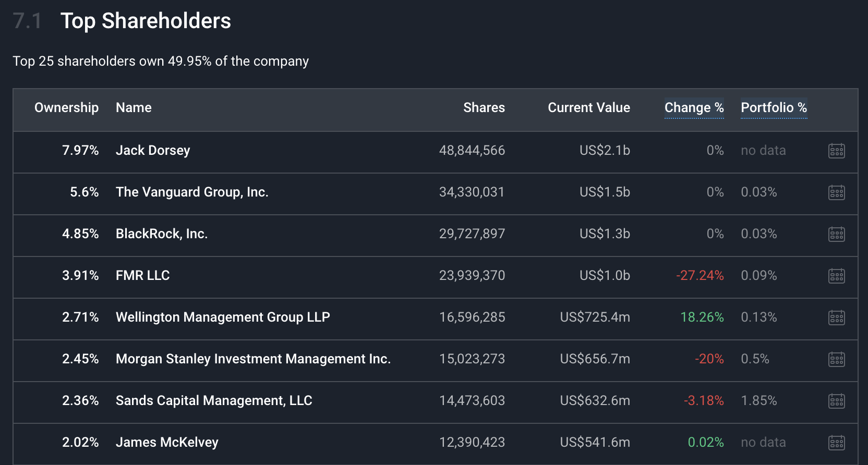Open calendar icon for The Vanguard Group row

(x=837, y=192)
